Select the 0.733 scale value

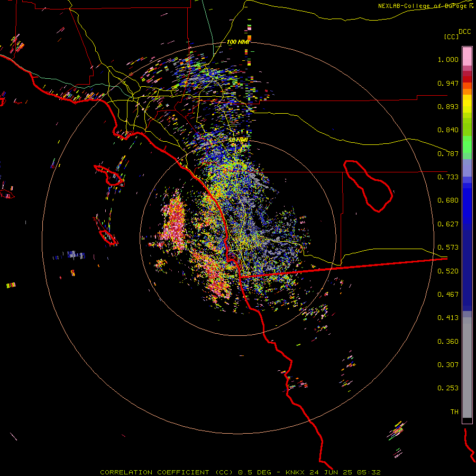pos(448,177)
